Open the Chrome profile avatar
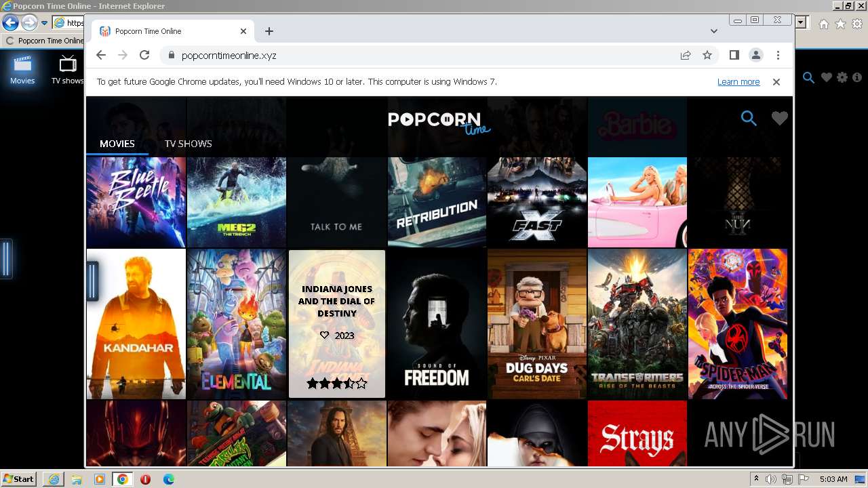The image size is (868, 488). point(756,55)
